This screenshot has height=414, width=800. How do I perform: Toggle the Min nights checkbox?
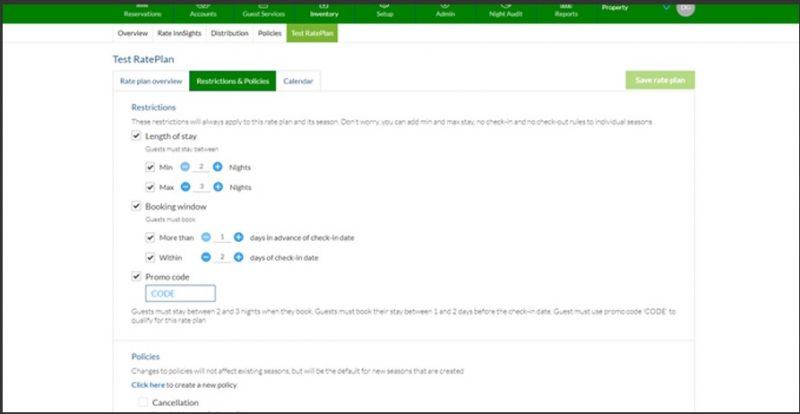pos(150,167)
